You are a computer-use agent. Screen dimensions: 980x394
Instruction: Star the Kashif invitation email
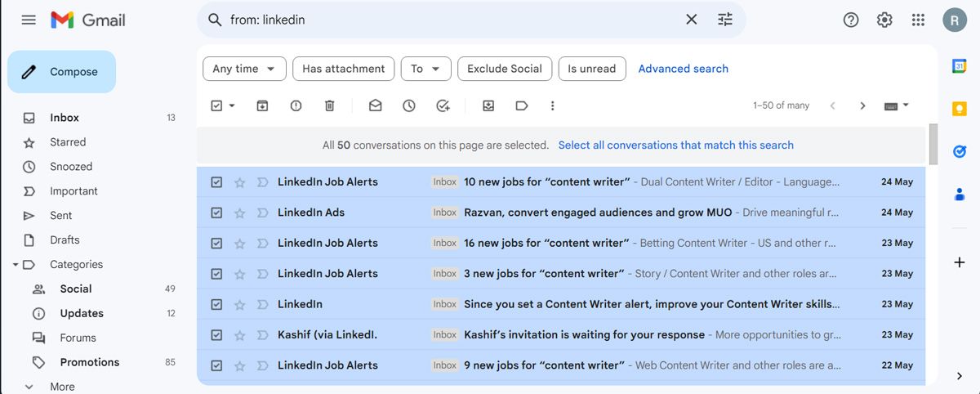click(239, 335)
